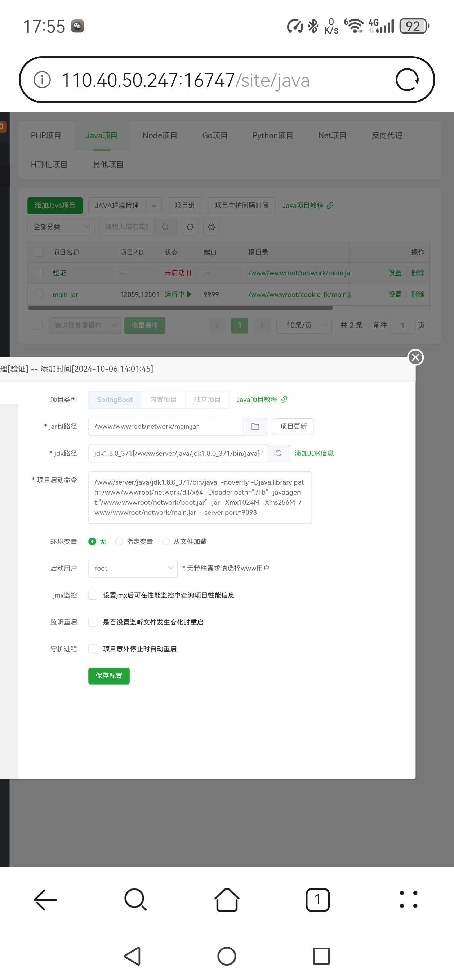
Task: Close the project settings dialog with X icon
Action: click(x=415, y=357)
